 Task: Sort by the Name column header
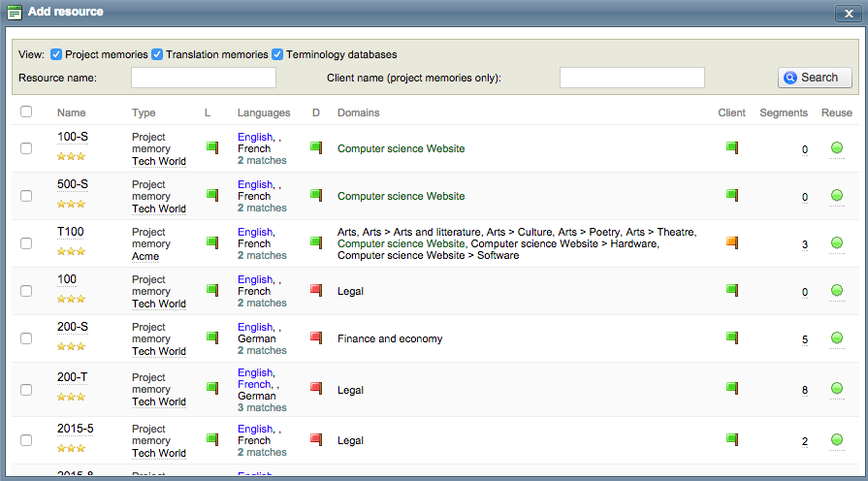click(71, 112)
